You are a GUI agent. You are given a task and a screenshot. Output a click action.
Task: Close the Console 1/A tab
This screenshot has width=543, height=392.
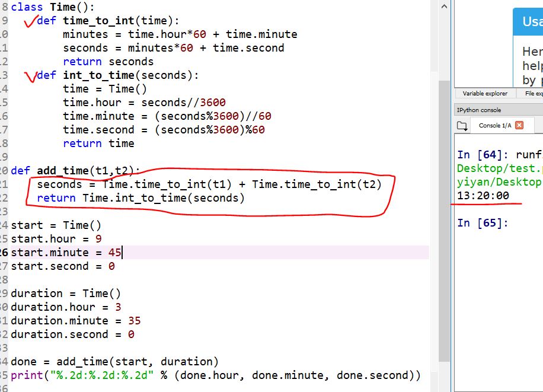click(x=519, y=125)
